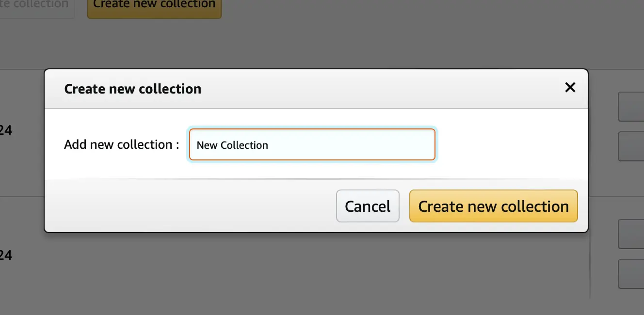Close the Create new collection dialog

click(570, 87)
